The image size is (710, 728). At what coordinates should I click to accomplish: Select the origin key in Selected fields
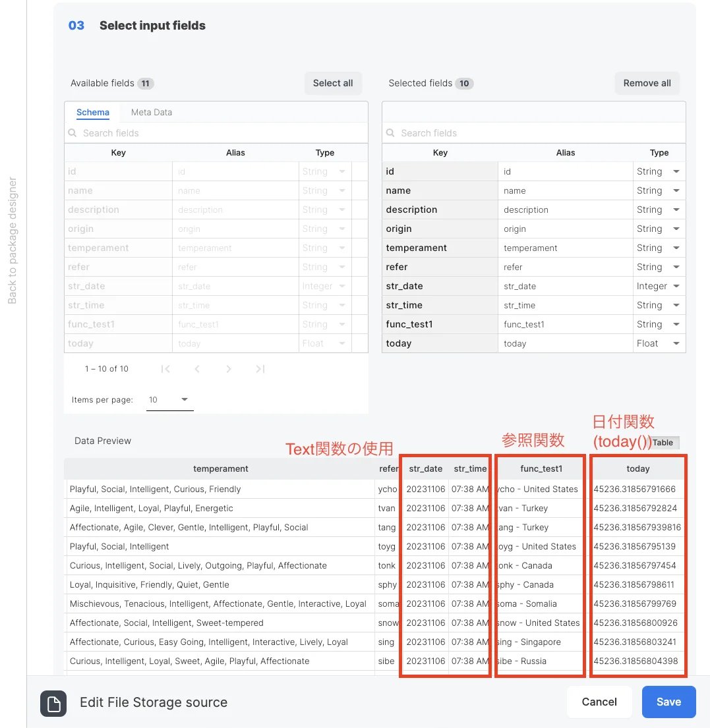(440, 229)
